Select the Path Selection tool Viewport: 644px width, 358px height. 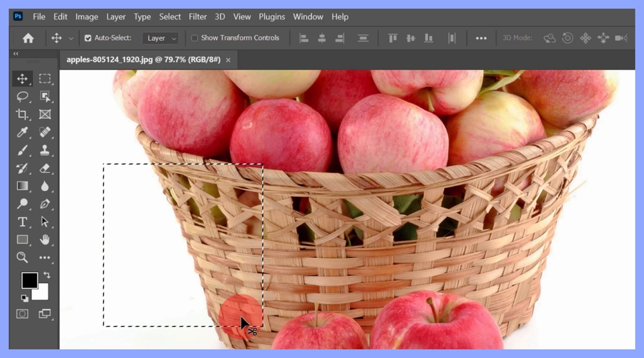tap(45, 222)
